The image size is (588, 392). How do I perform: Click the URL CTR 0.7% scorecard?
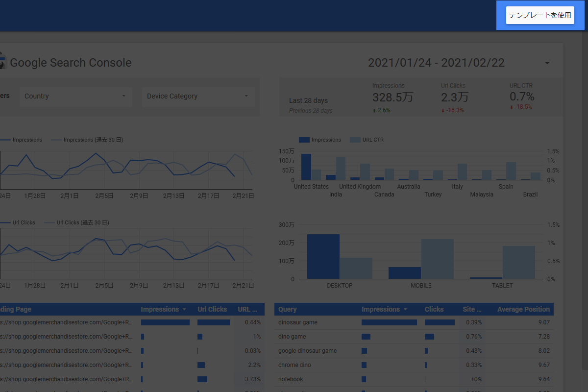coord(522,98)
